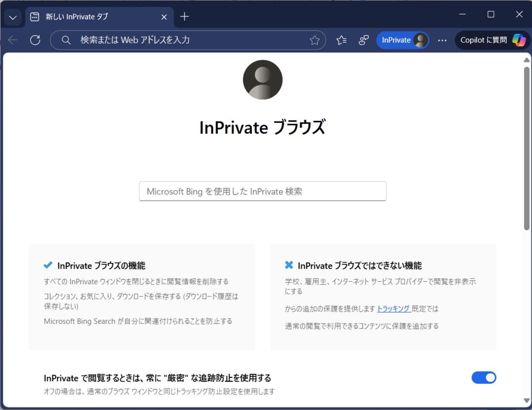Viewport: 532px width, 410px height.
Task: Click text 通常の閲覧で利用できるコンテンツに保護を追加する
Action: pyautogui.click(x=362, y=326)
